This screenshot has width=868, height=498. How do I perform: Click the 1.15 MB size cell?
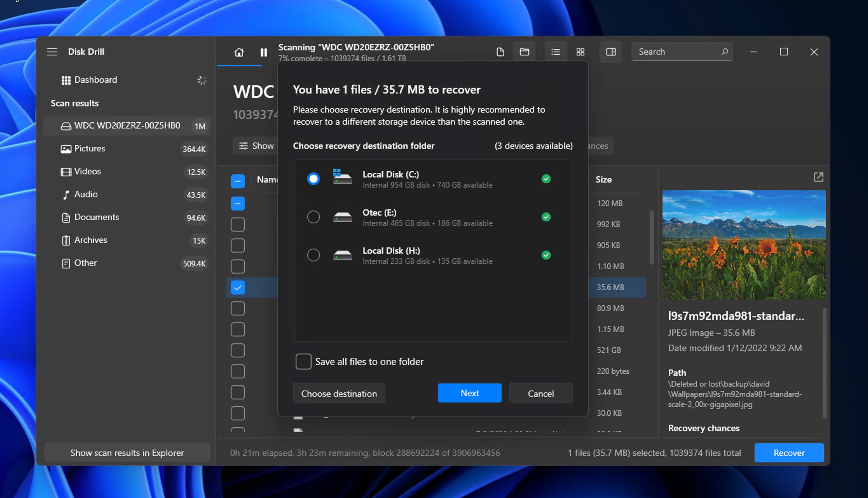(x=610, y=329)
